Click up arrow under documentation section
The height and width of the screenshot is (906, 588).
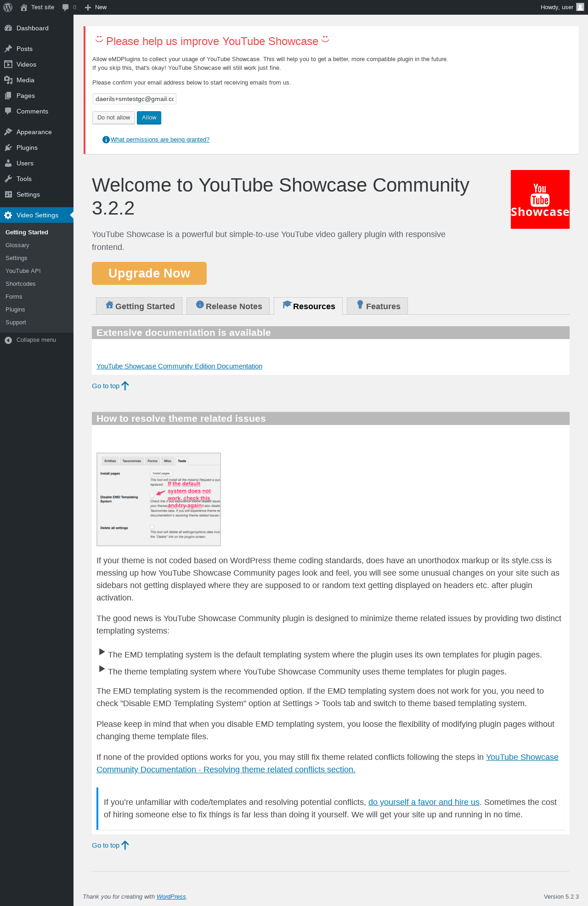(125, 386)
